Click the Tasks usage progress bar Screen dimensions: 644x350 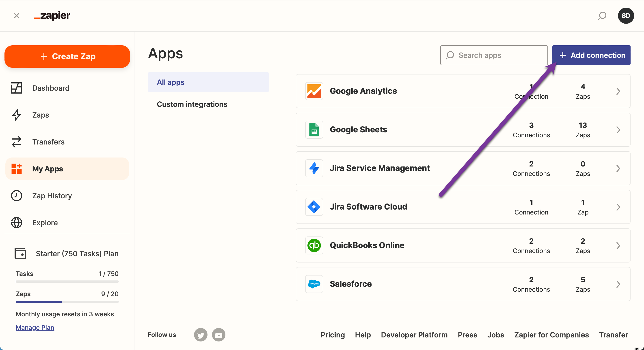[x=67, y=281]
